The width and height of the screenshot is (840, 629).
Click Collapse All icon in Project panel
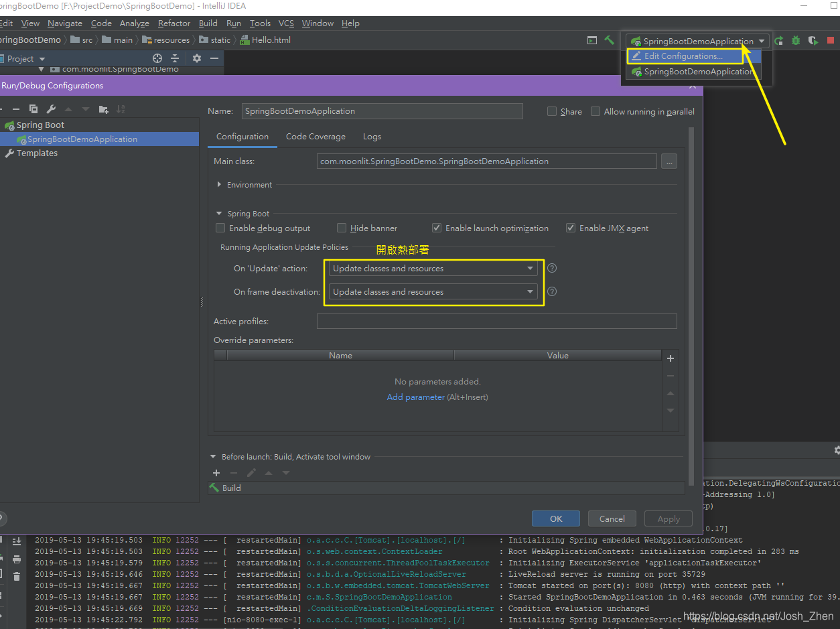coord(176,59)
